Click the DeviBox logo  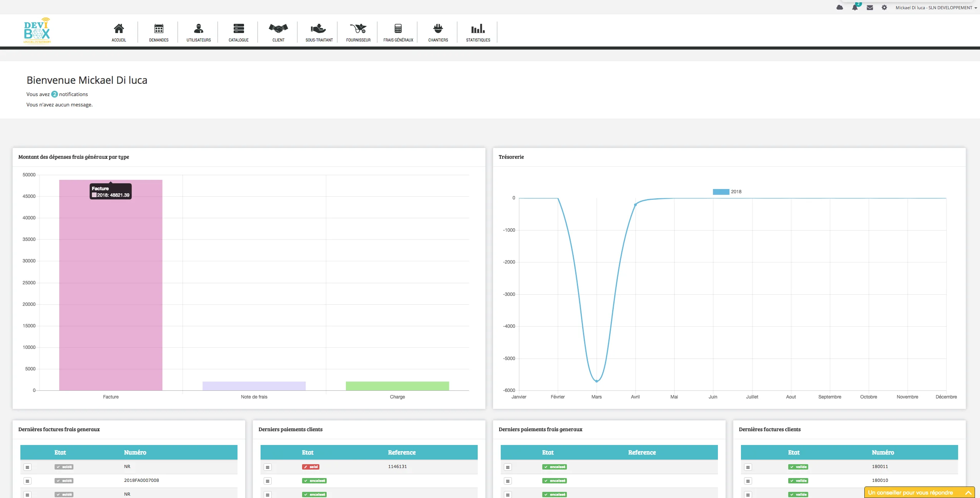pos(37,30)
